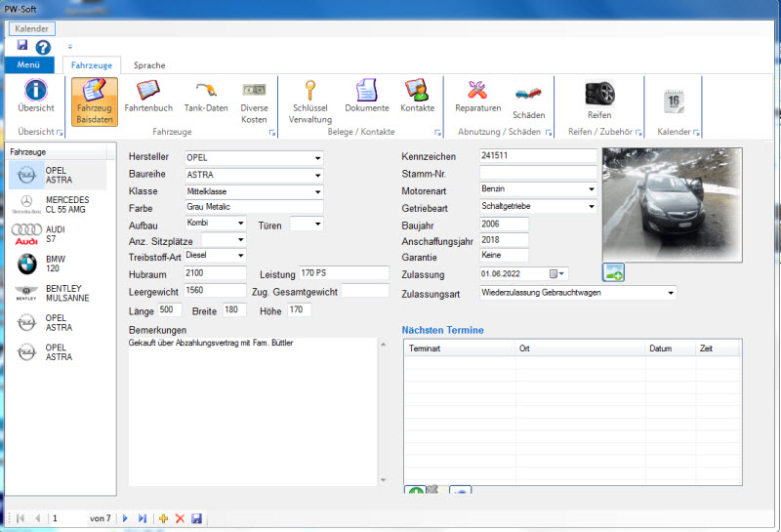Expand the Hersteller dropdown
781x532 pixels.
[x=317, y=158]
